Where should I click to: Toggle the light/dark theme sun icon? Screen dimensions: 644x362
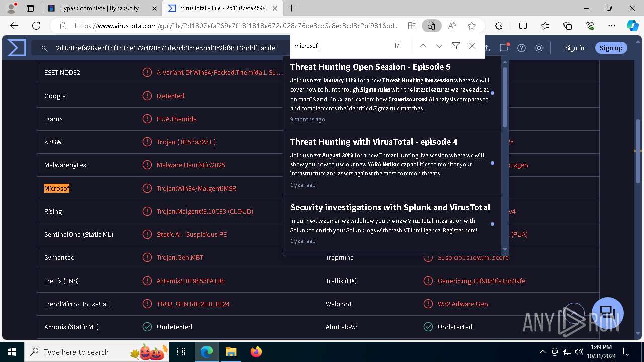pos(539,48)
